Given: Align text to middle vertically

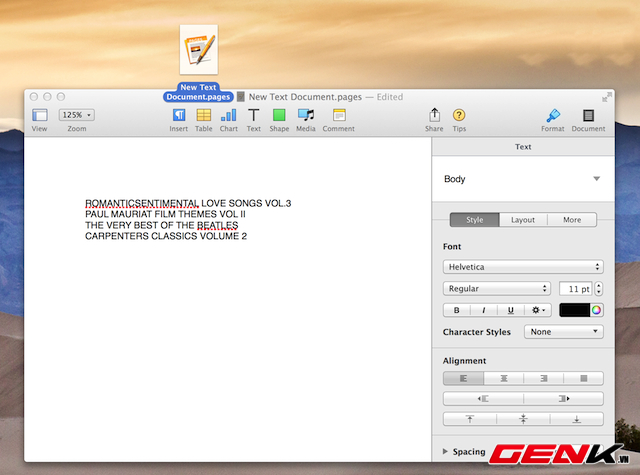Looking at the screenshot, I should pos(523,419).
